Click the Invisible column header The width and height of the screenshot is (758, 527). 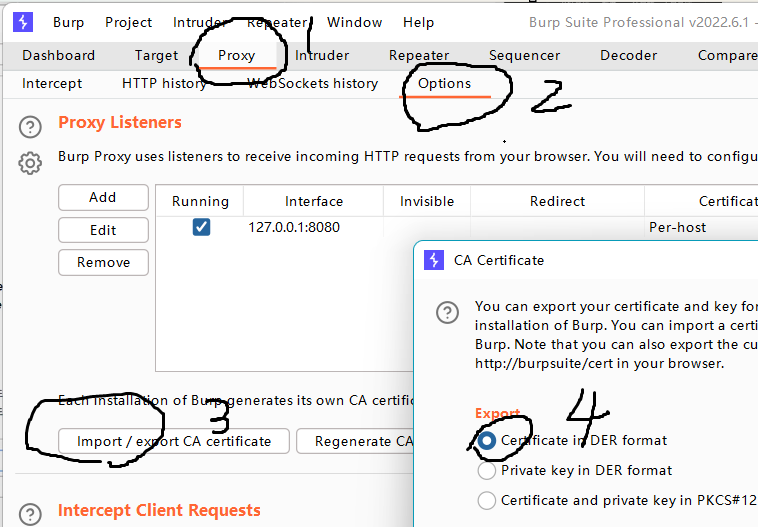(x=427, y=201)
